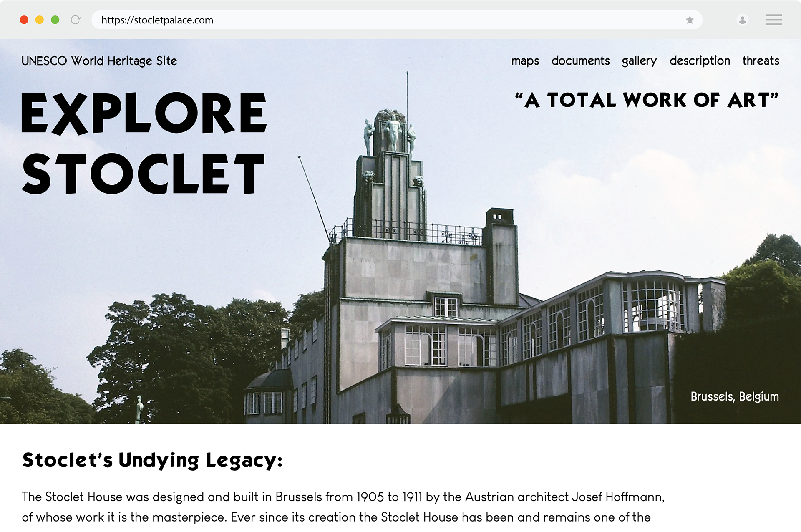
Task: Open the maps navigation link
Action: pyautogui.click(x=525, y=61)
